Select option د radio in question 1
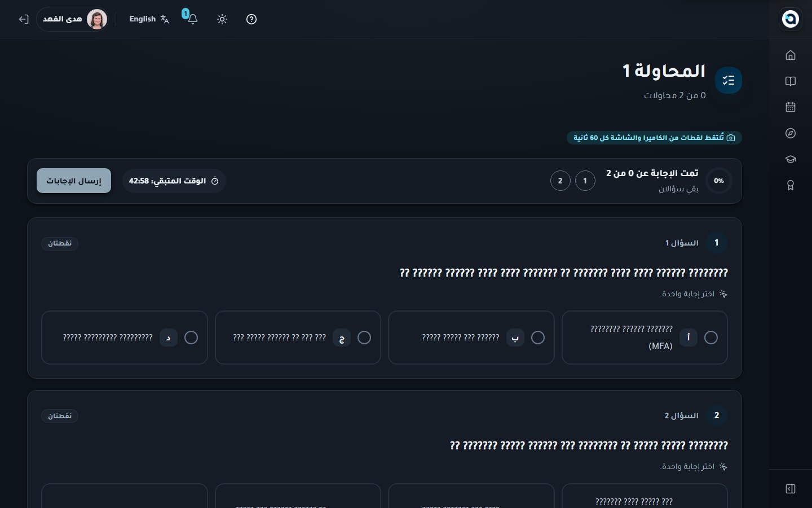 [191, 338]
